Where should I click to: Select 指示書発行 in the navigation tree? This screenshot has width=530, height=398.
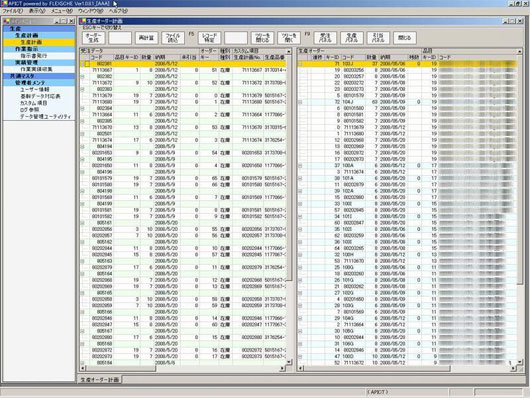(x=34, y=56)
